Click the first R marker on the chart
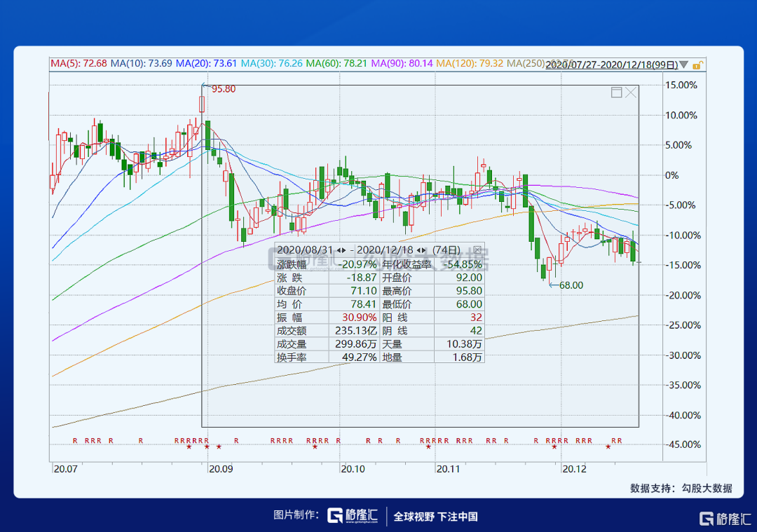The height and width of the screenshot is (532, 757). pyautogui.click(x=75, y=440)
